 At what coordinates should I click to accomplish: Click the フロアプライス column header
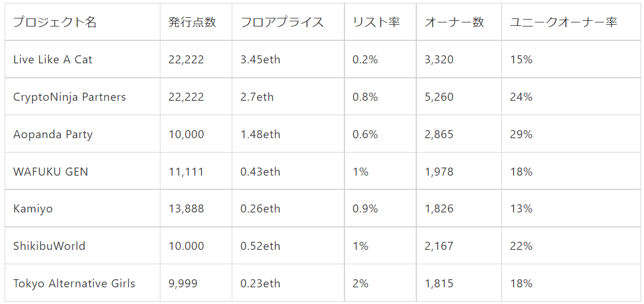pyautogui.click(x=282, y=22)
